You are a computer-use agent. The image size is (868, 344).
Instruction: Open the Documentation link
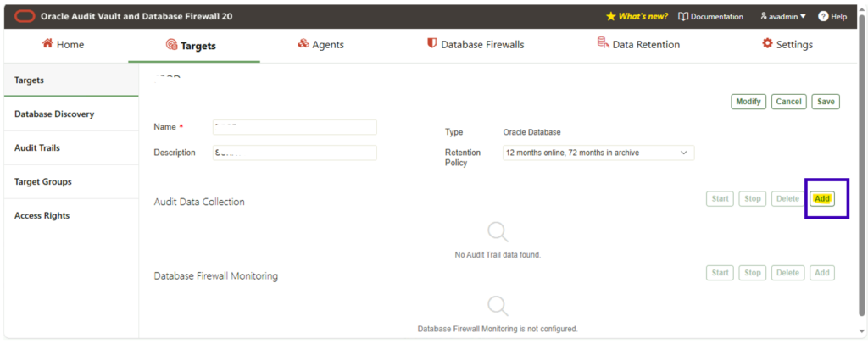click(x=711, y=17)
